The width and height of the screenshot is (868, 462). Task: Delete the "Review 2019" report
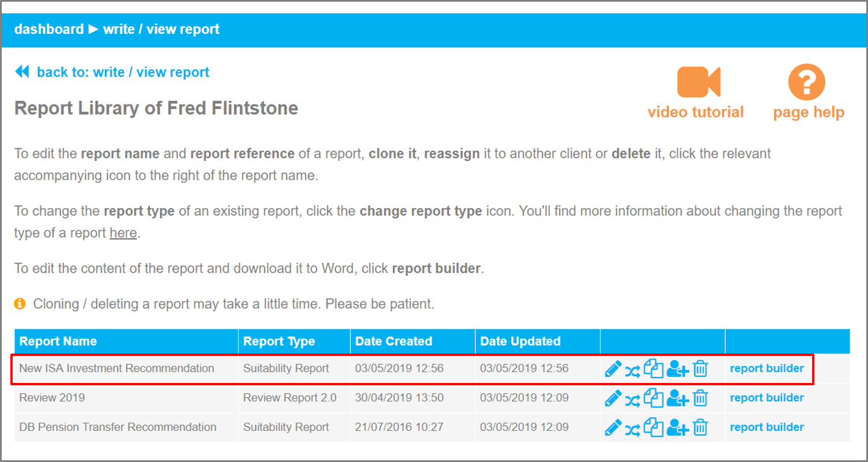click(700, 398)
